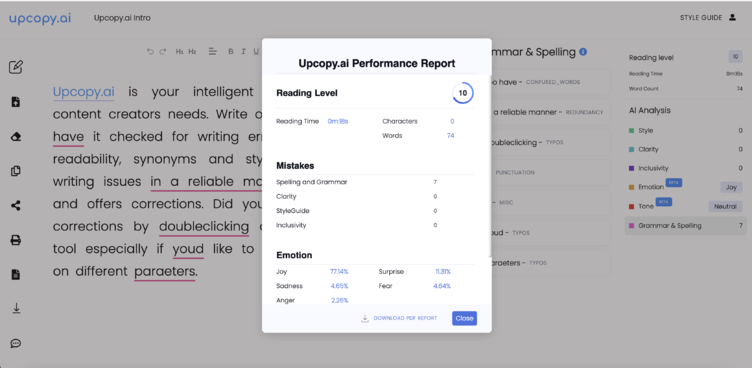Viewport: 752px width, 368px height.
Task: Click the purple Inclusivity color square
Action: pyautogui.click(x=632, y=168)
